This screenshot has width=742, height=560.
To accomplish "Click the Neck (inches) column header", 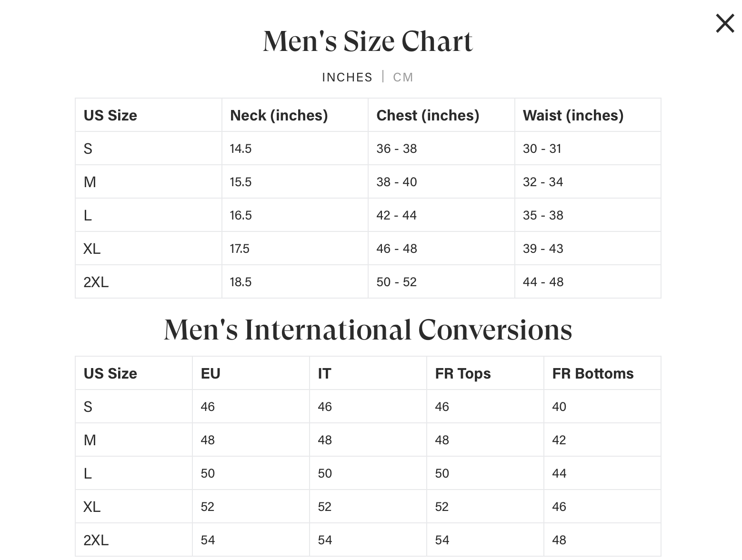I will tap(279, 115).
